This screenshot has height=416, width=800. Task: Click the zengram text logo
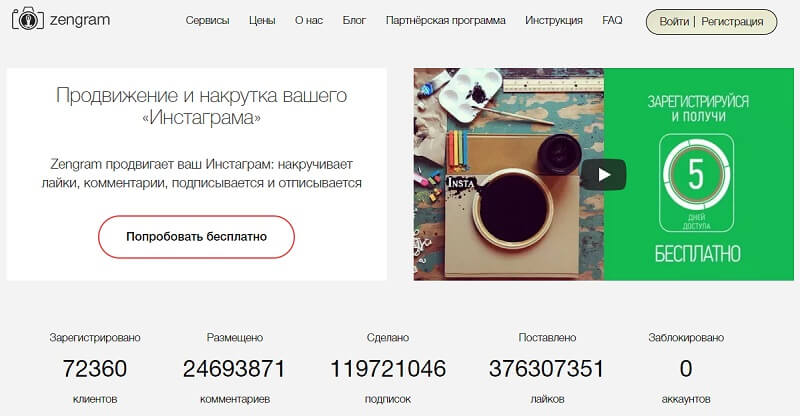pyautogui.click(x=80, y=20)
